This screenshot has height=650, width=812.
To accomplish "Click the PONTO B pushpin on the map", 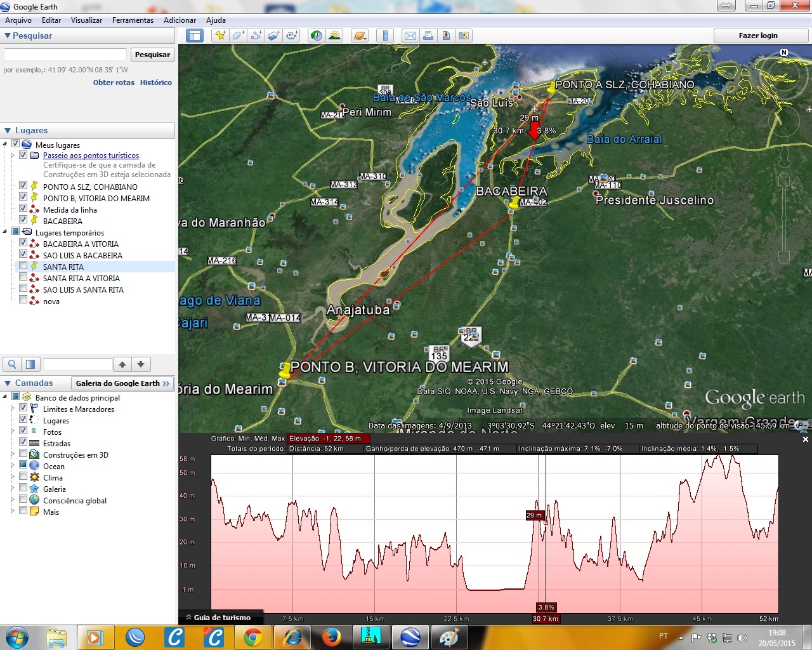I will (x=285, y=370).
